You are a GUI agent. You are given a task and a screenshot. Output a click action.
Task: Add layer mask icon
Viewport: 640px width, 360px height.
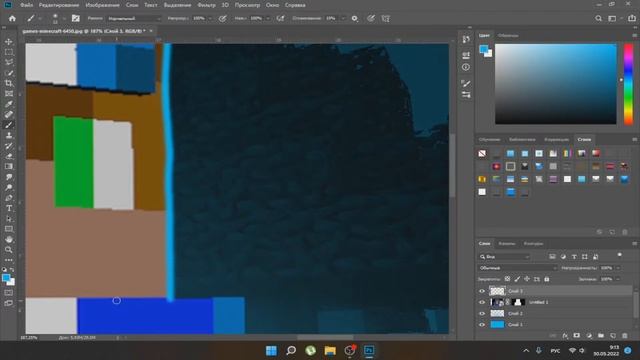click(577, 336)
